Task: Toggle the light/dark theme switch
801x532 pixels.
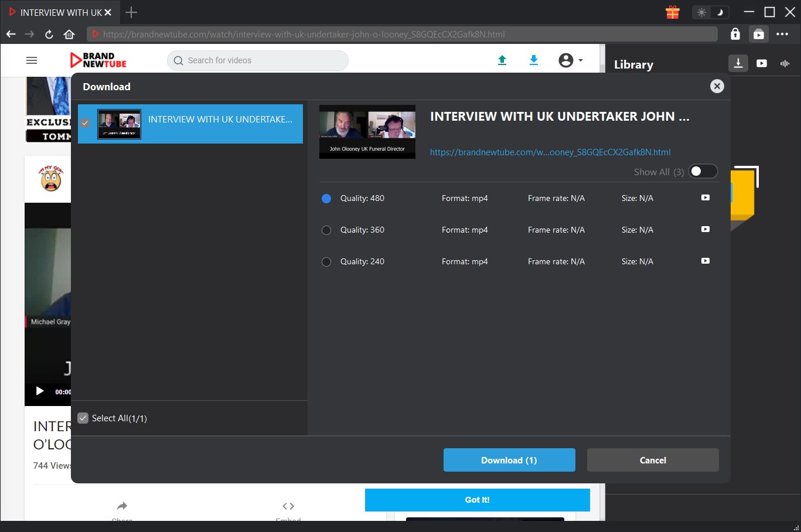Action: [x=710, y=12]
